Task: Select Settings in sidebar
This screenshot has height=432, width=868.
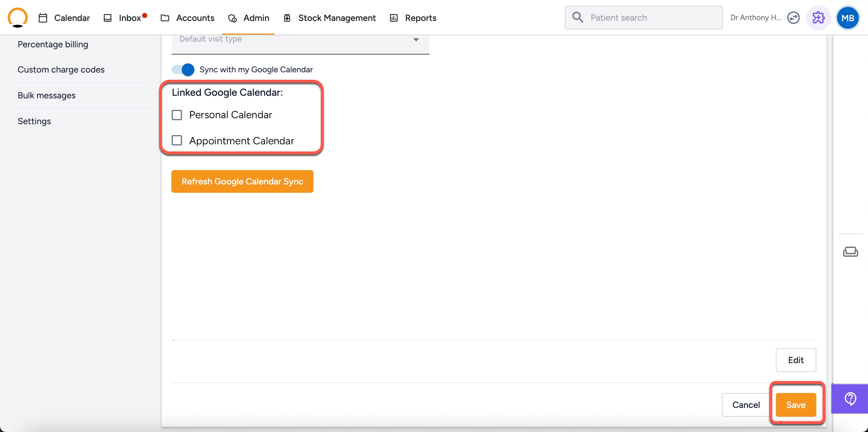Action: coord(34,121)
